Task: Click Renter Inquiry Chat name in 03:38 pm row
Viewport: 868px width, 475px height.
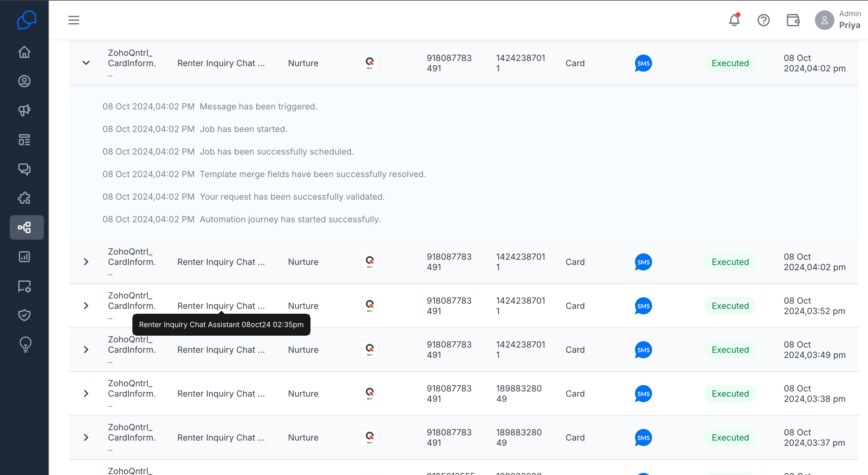Action: (x=221, y=394)
